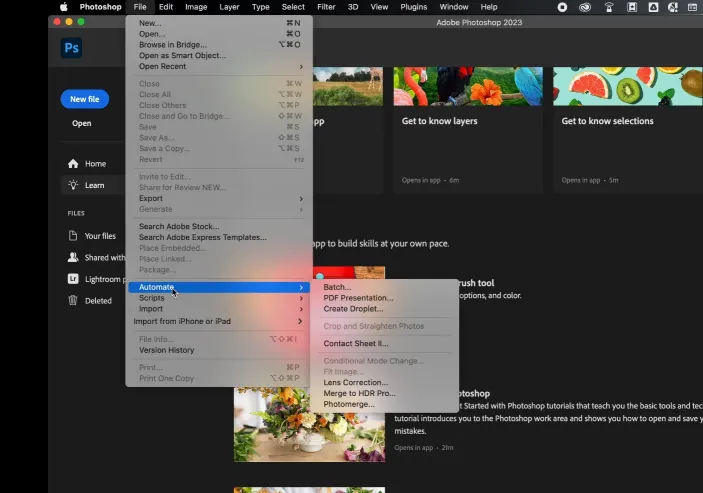Click the Home icon in sidebar
Screen dimensions: 703x493
pos(73,164)
